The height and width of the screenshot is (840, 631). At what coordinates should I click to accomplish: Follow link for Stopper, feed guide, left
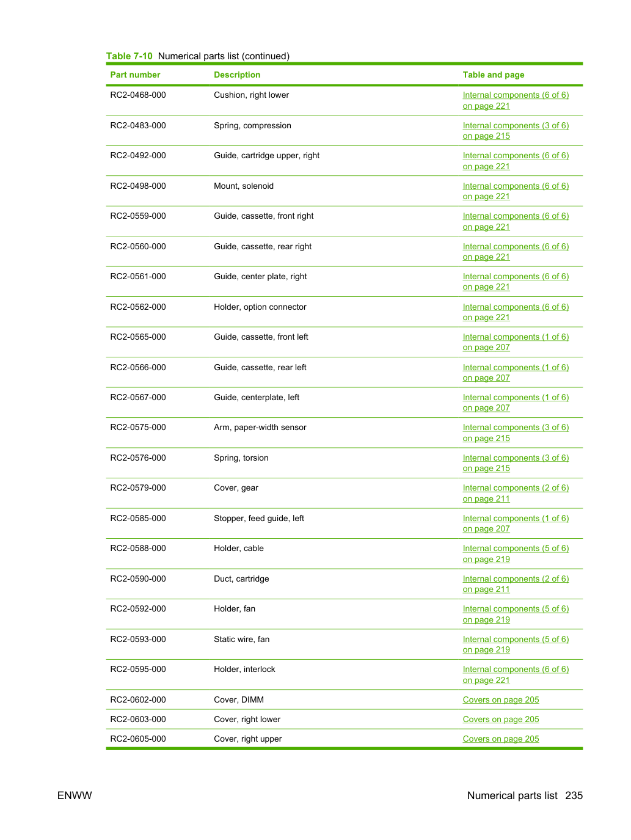516,524
